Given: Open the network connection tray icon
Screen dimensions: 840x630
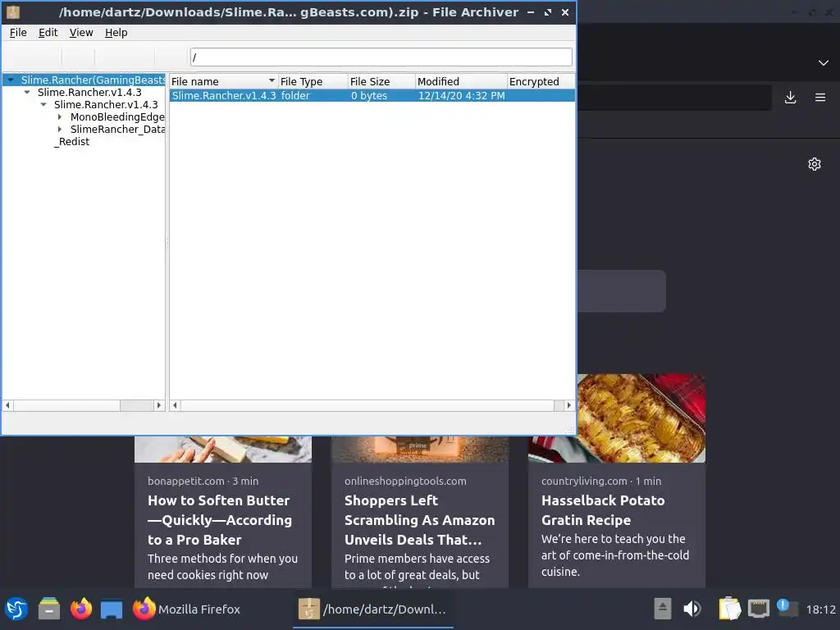Looking at the screenshot, I should pyautogui.click(x=759, y=609).
